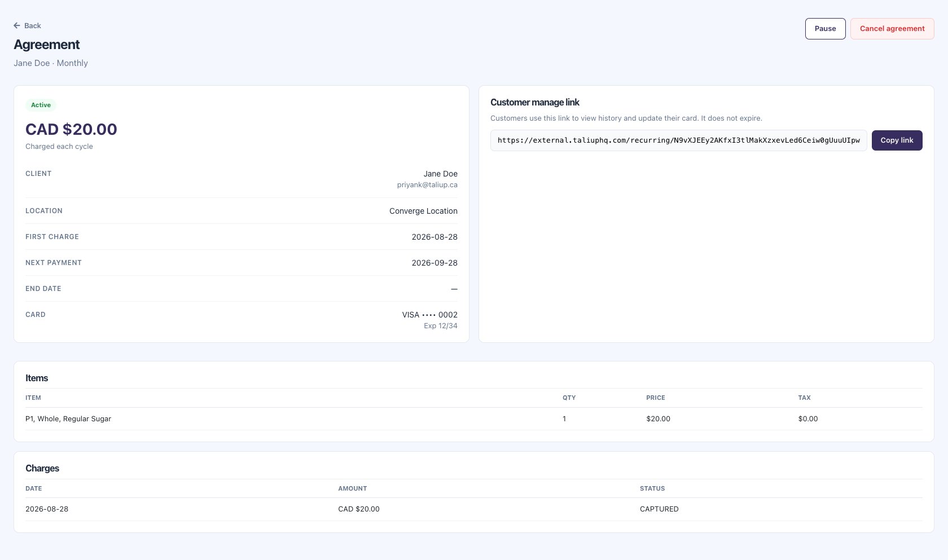Click the CAD $20.00 heading amount

pos(71,129)
